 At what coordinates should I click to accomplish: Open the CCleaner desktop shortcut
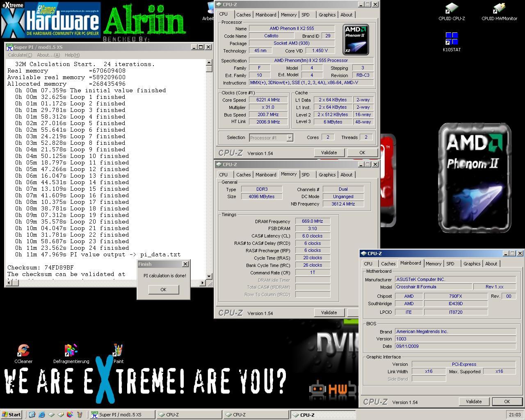click(23, 354)
